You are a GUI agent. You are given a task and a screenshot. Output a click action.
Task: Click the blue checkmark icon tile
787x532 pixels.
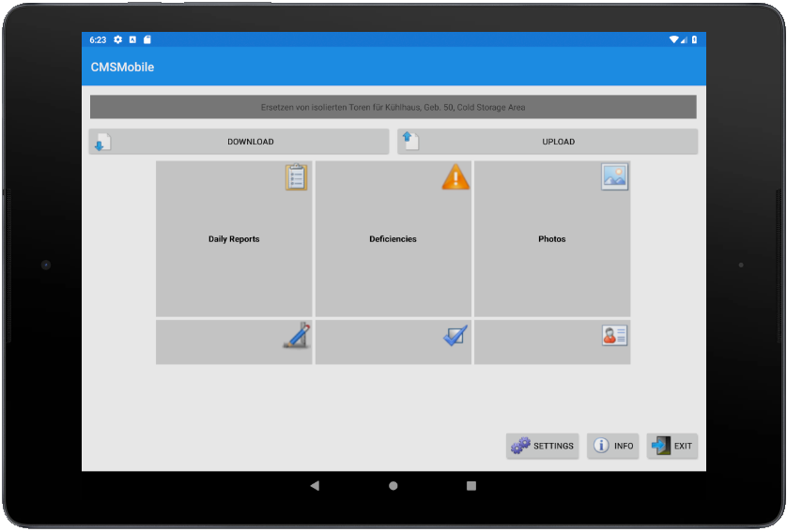point(393,342)
